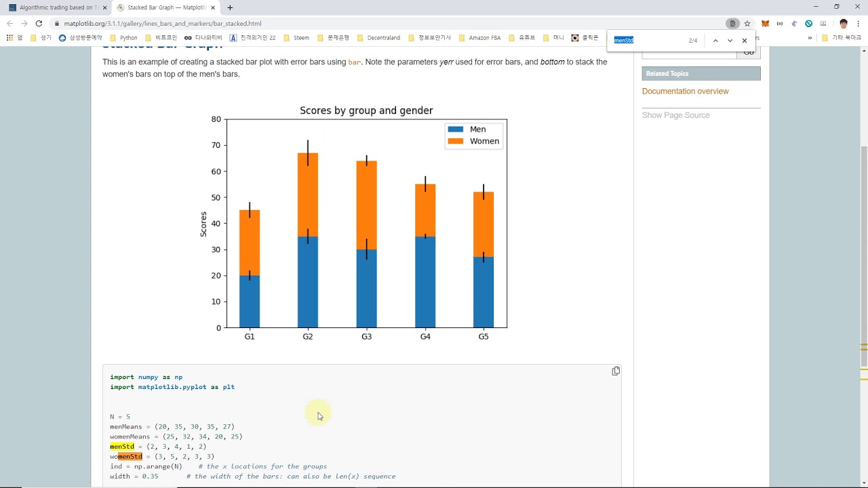Reload the matplotlib page
868x488 pixels.
pyautogui.click(x=39, y=24)
